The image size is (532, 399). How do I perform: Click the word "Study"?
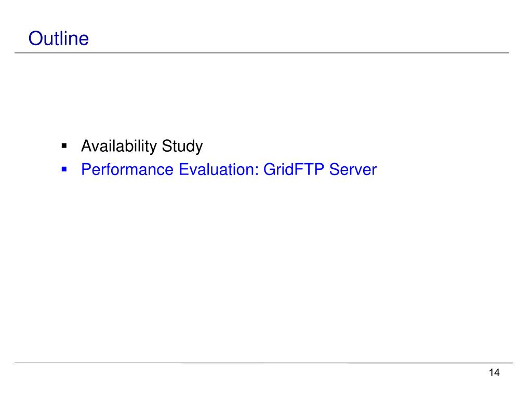point(182,146)
